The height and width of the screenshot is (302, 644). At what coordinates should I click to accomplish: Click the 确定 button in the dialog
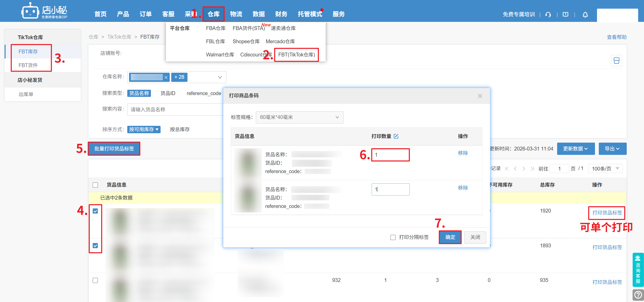tap(450, 237)
